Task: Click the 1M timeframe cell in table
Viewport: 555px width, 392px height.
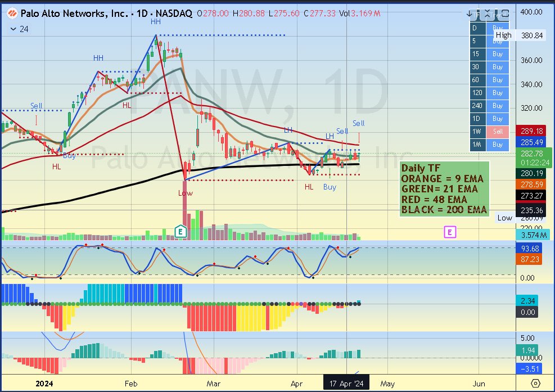Action: [478, 145]
